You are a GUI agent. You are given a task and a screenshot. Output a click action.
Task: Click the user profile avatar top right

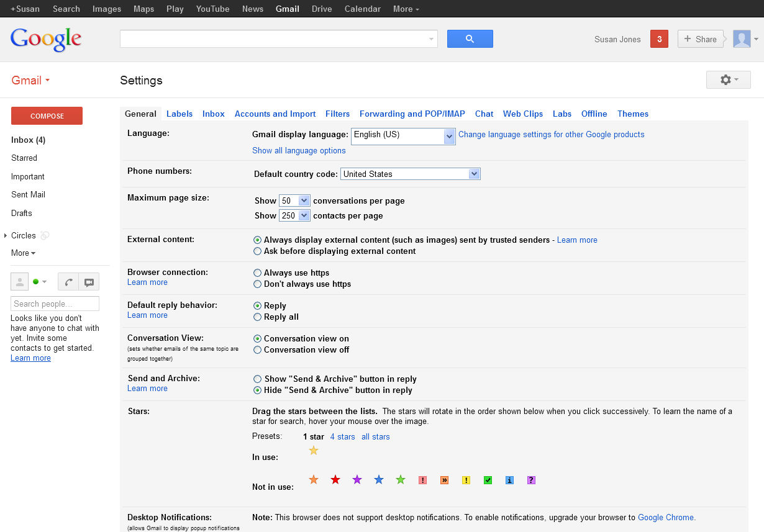[x=742, y=39]
